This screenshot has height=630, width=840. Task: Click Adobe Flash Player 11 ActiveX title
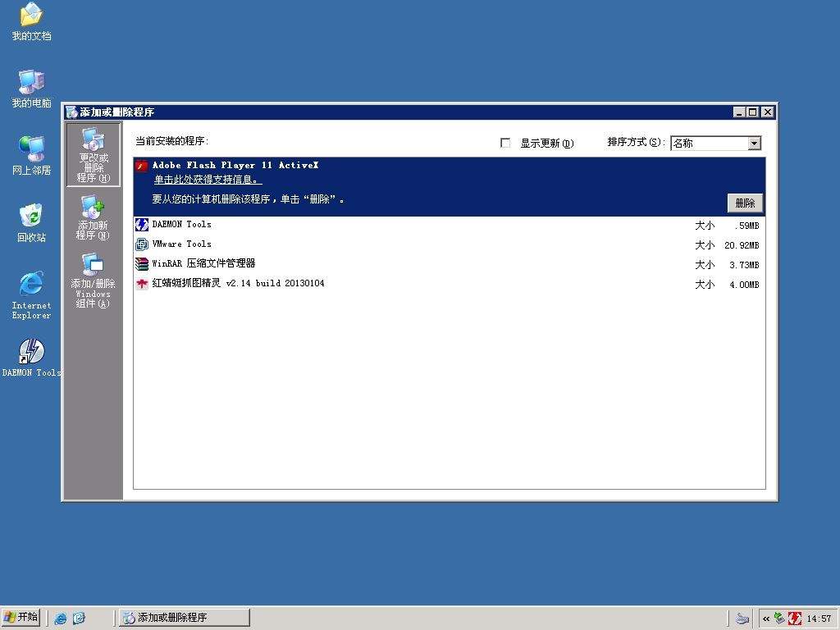coord(235,165)
